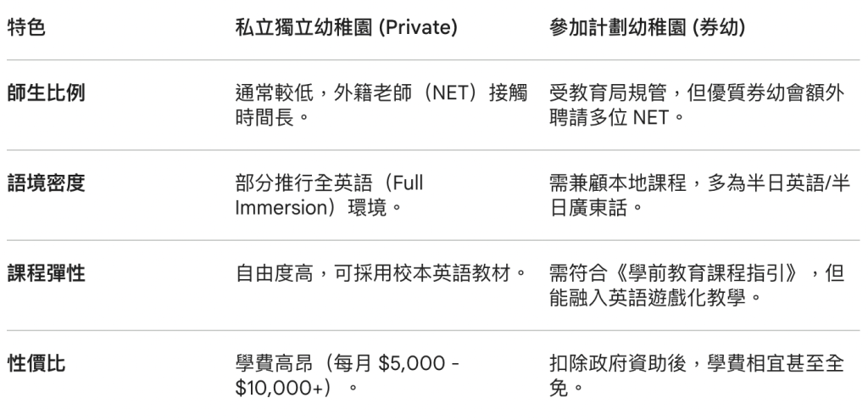This screenshot has width=868, height=420.
Task: Click the 特色 column header
Action: point(26,28)
